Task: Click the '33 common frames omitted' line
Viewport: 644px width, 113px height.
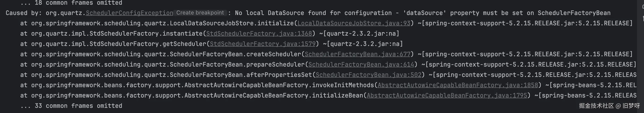Action: pyautogui.click(x=71, y=106)
